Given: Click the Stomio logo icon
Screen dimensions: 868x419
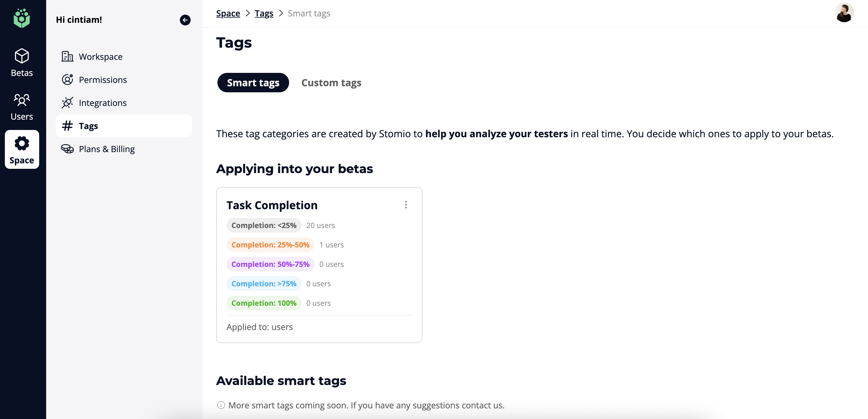Looking at the screenshot, I should click(22, 18).
